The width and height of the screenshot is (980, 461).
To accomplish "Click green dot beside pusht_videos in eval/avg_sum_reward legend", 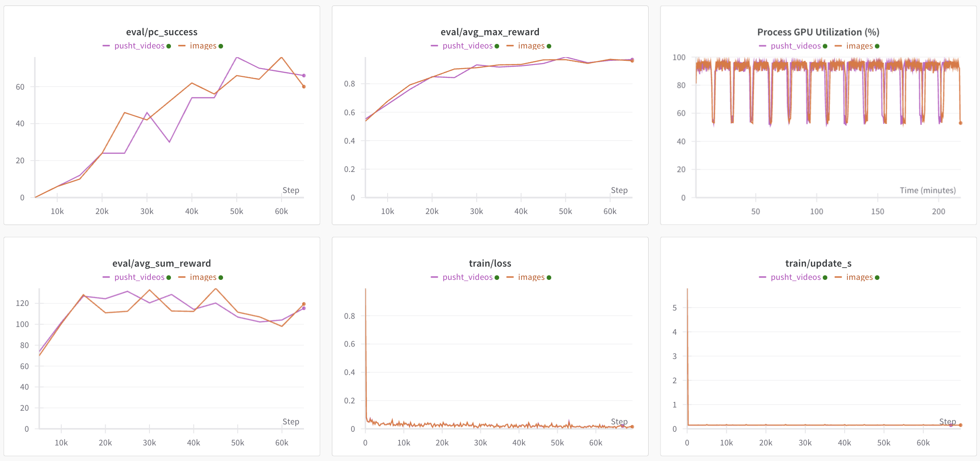I will coord(169,278).
